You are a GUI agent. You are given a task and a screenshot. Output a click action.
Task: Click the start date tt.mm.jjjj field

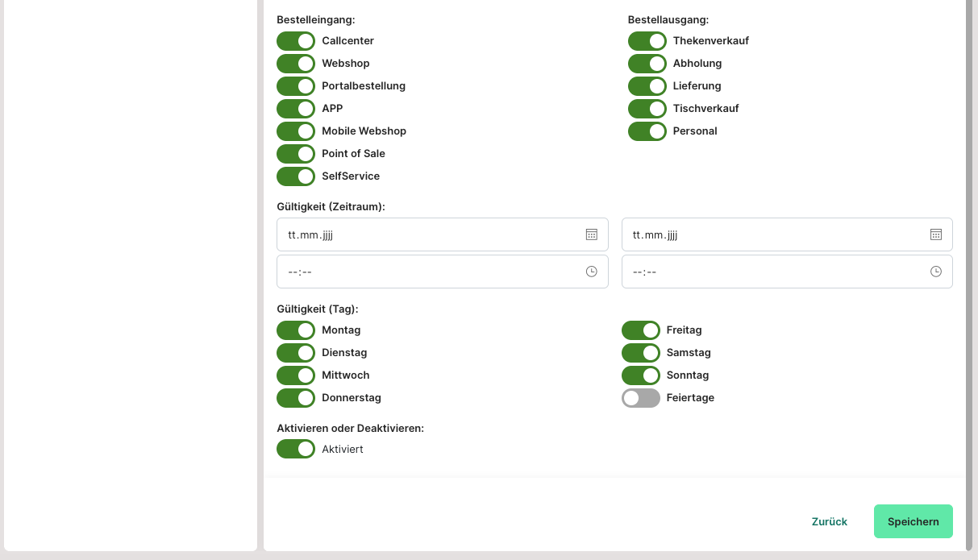tap(427, 234)
